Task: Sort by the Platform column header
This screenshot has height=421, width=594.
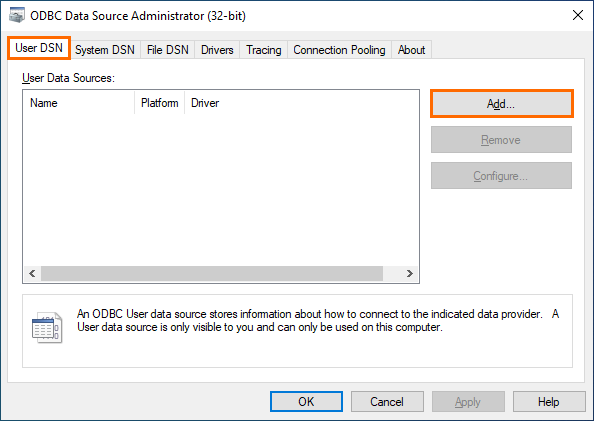Action: pyautogui.click(x=159, y=103)
